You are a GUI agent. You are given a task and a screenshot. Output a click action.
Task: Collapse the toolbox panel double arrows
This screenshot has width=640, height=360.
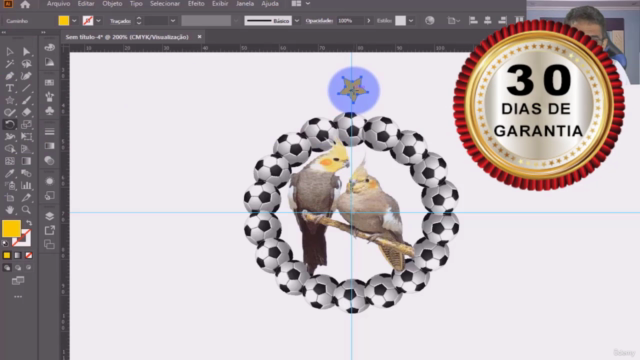tap(4, 32)
